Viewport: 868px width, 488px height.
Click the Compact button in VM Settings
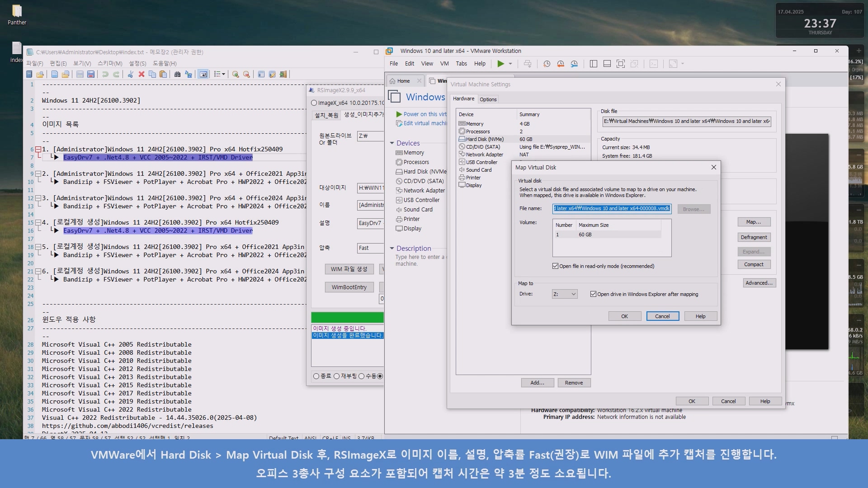(x=754, y=265)
